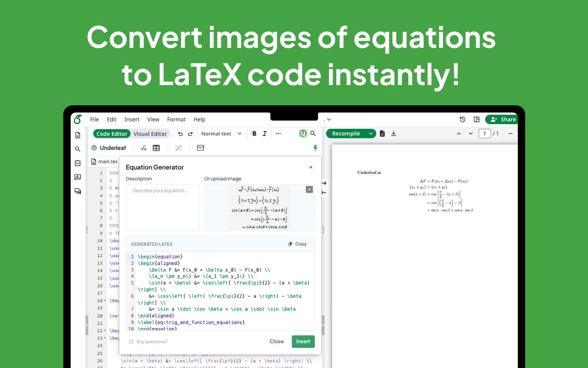Switch to Visual Editor mode

(150, 134)
